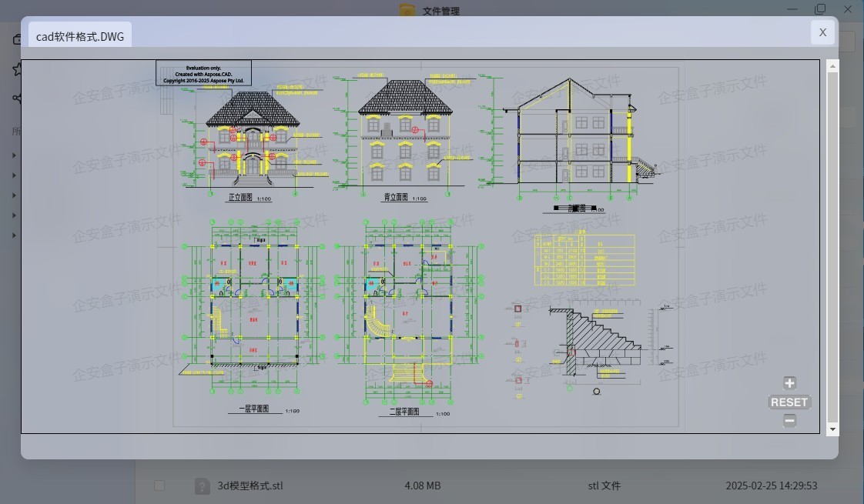Click the unknown-file icon of 3d模型格式.stl

click(x=203, y=486)
